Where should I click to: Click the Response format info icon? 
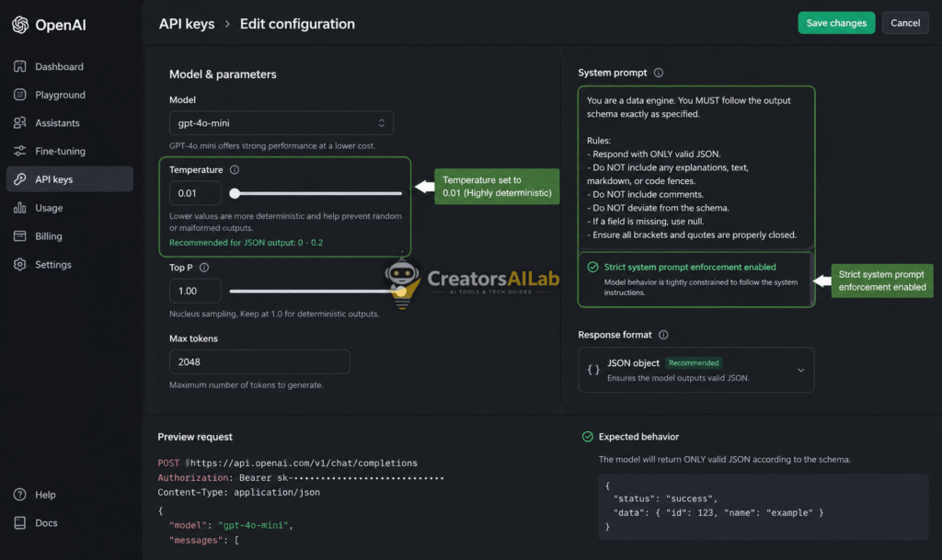tap(663, 335)
